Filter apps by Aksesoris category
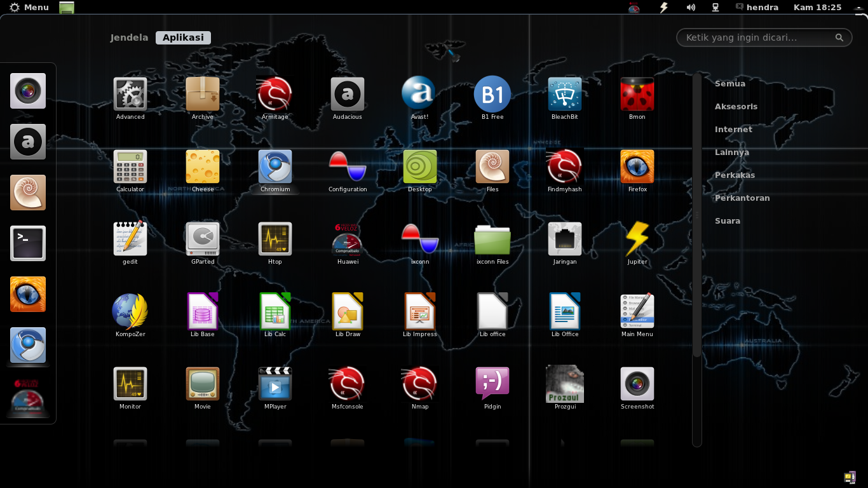868x488 pixels. [736, 106]
